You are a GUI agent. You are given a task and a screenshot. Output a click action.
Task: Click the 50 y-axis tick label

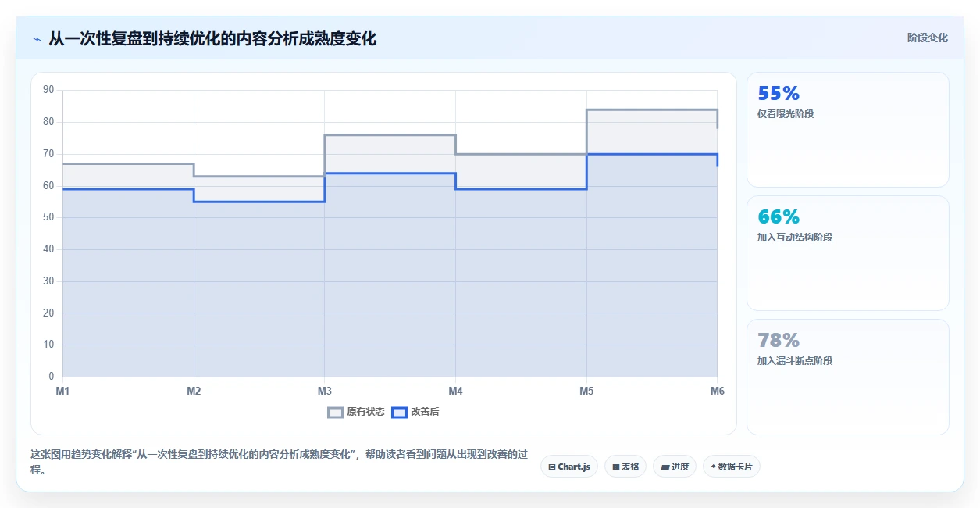pyautogui.click(x=48, y=217)
